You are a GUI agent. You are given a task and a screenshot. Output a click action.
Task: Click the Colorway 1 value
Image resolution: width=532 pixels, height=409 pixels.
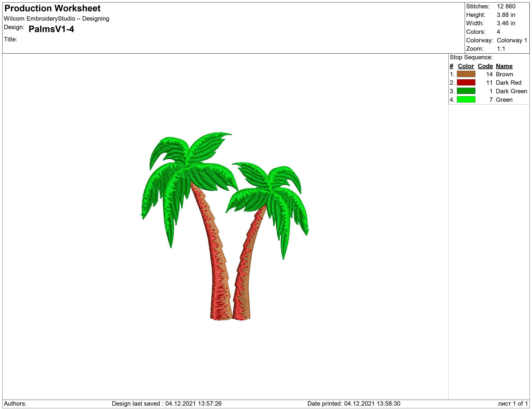click(x=512, y=40)
